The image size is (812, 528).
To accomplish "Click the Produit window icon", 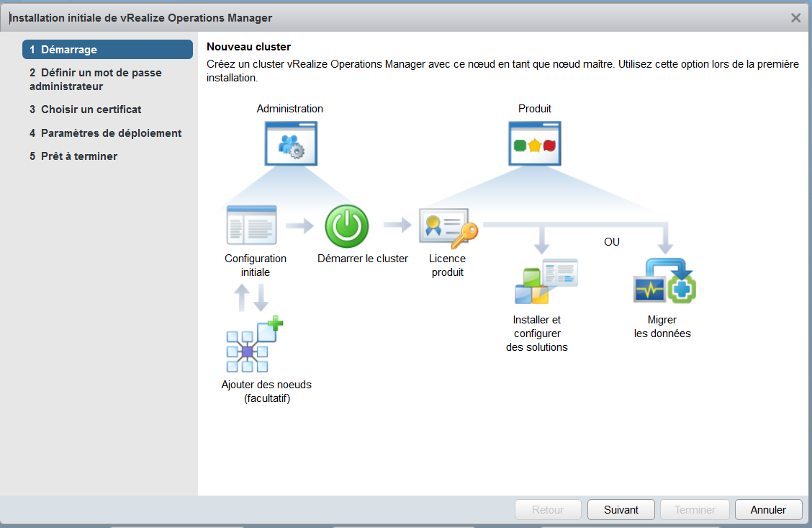I will [534, 143].
